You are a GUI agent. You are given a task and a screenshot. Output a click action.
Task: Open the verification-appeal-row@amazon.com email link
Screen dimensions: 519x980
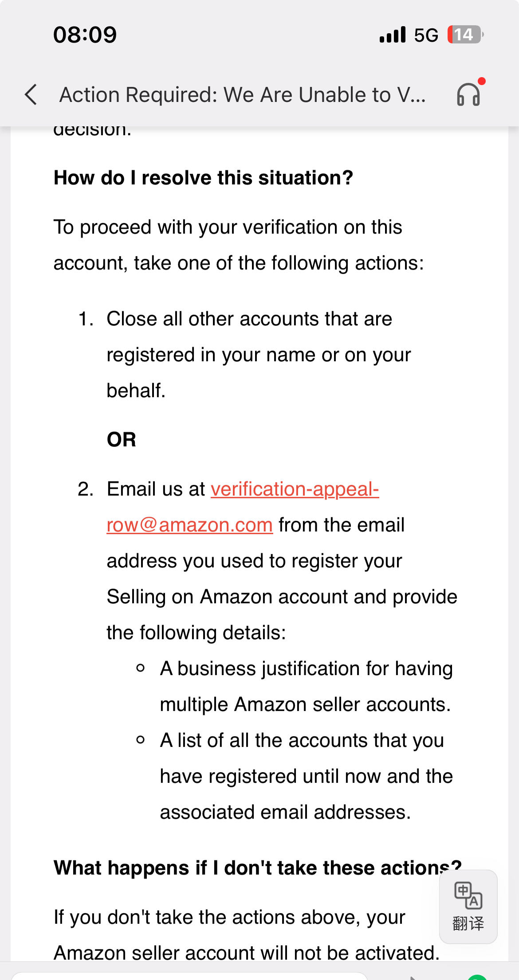(243, 507)
